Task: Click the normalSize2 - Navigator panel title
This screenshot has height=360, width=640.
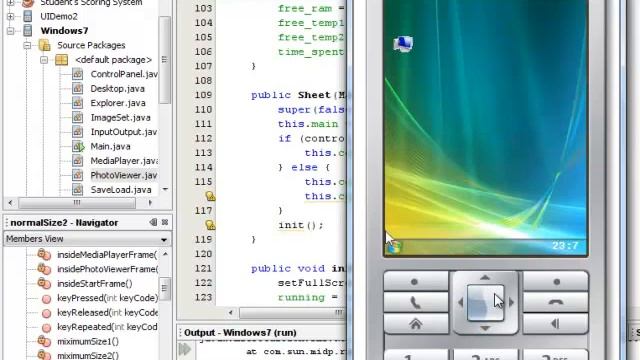Action: (x=64, y=222)
